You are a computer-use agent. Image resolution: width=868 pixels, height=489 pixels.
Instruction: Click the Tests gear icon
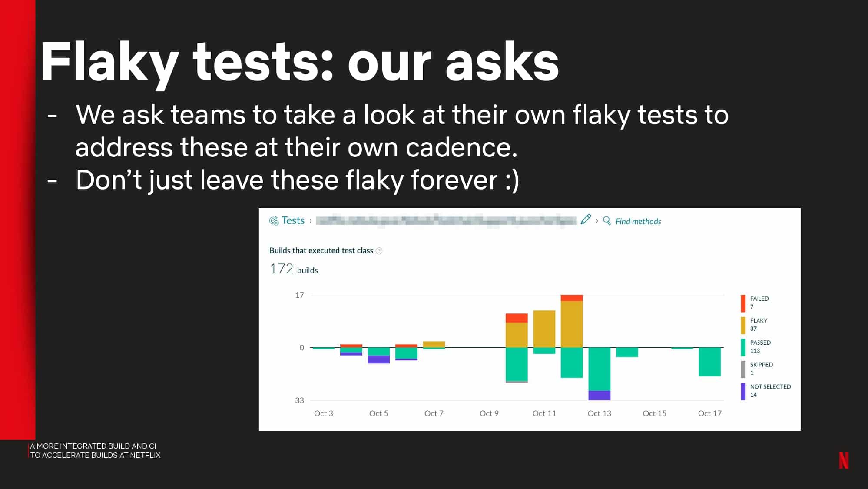coord(274,221)
